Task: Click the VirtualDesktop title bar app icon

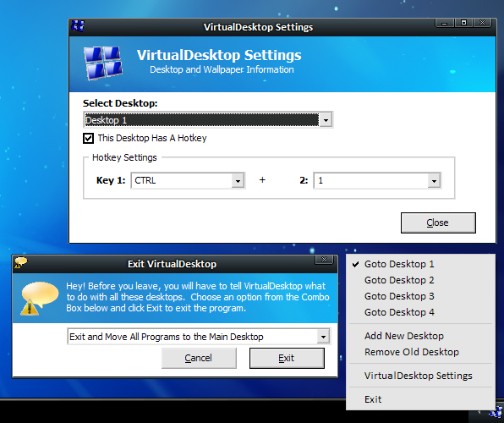Action: click(78, 26)
